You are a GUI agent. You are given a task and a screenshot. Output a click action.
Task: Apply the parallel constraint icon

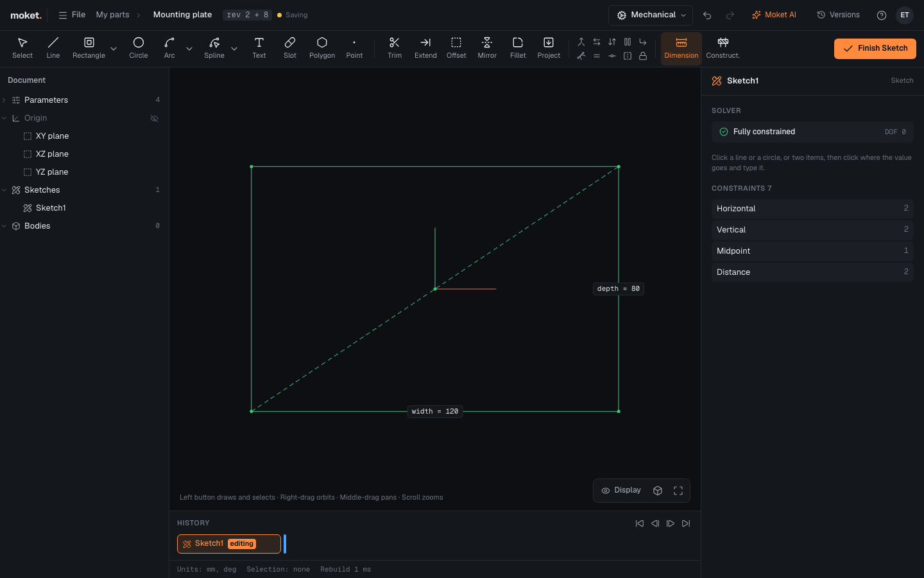click(x=628, y=42)
